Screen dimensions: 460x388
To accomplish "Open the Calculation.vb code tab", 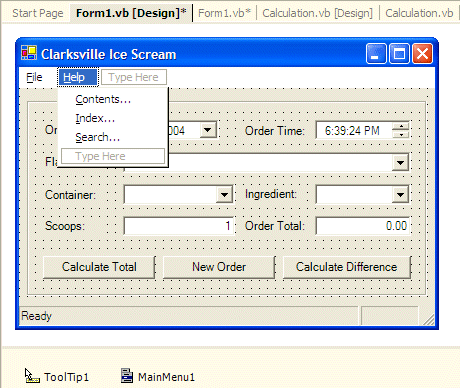I will click(419, 13).
